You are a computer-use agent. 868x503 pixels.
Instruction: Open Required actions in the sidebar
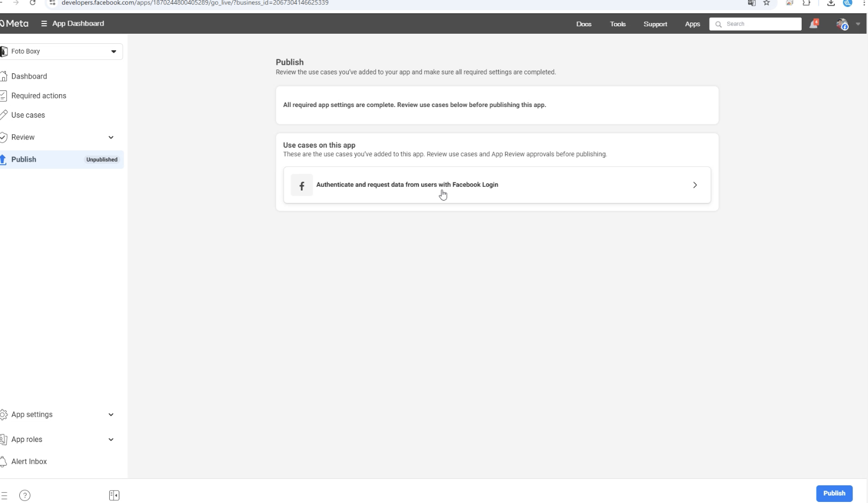[x=39, y=96]
